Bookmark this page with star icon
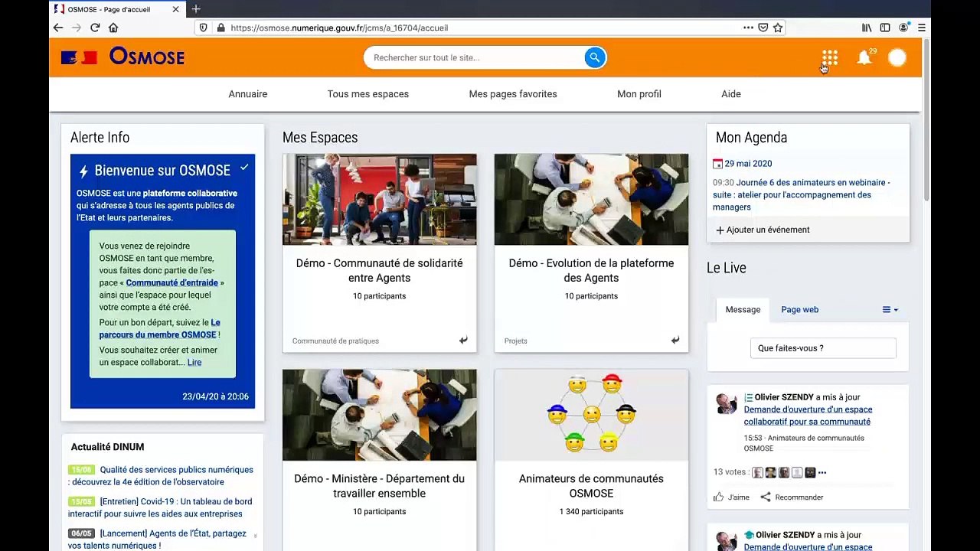 (778, 28)
